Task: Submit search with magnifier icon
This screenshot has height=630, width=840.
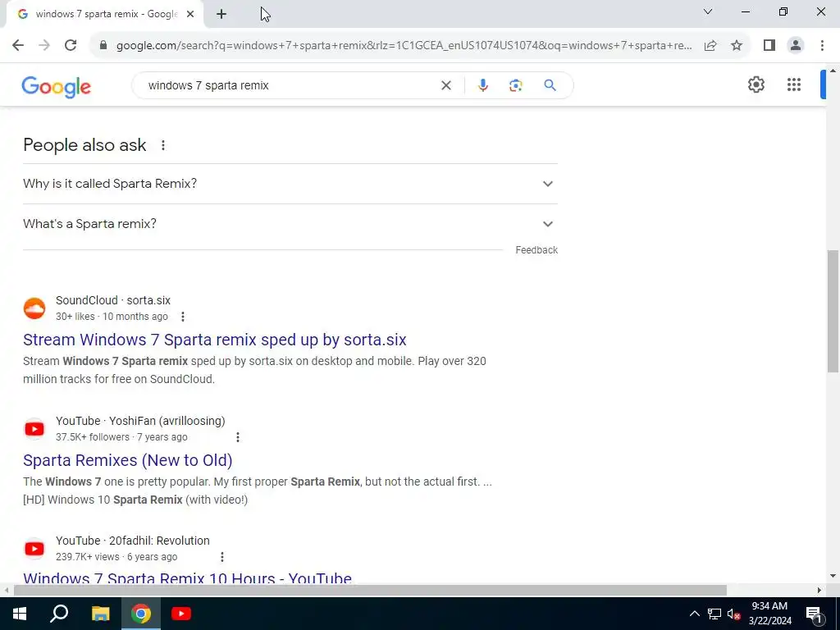Action: pos(550,85)
